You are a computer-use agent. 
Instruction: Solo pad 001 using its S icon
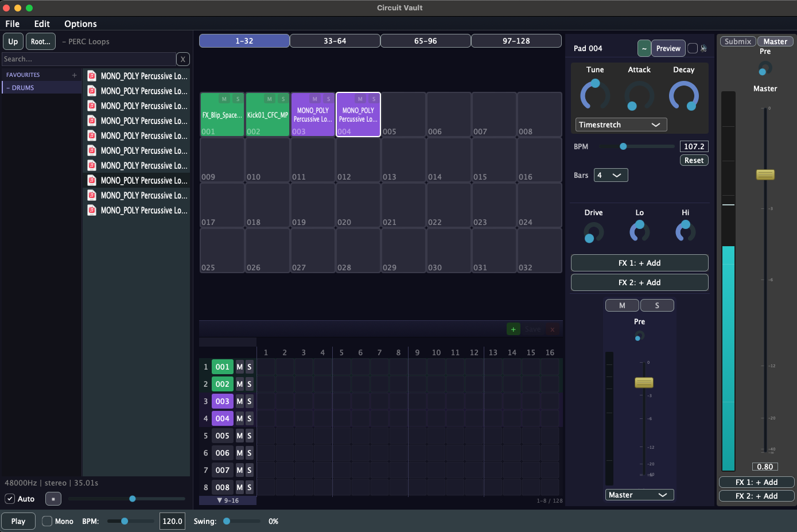click(x=238, y=99)
